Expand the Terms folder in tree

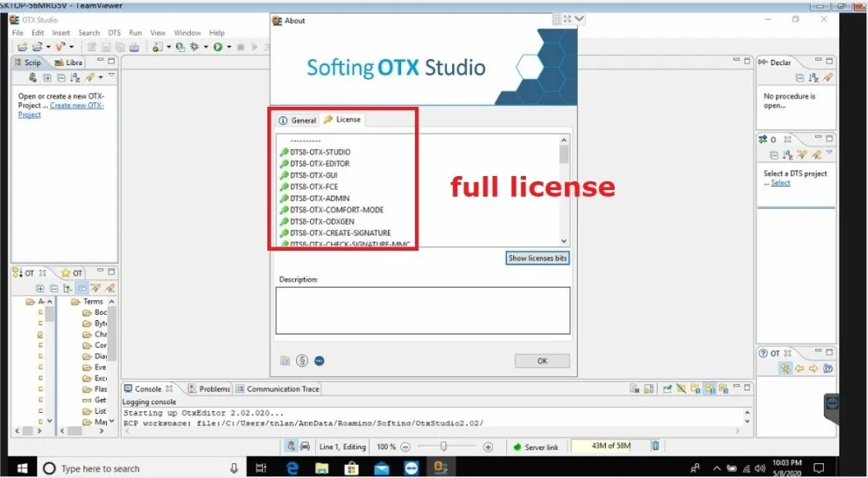click(88, 302)
